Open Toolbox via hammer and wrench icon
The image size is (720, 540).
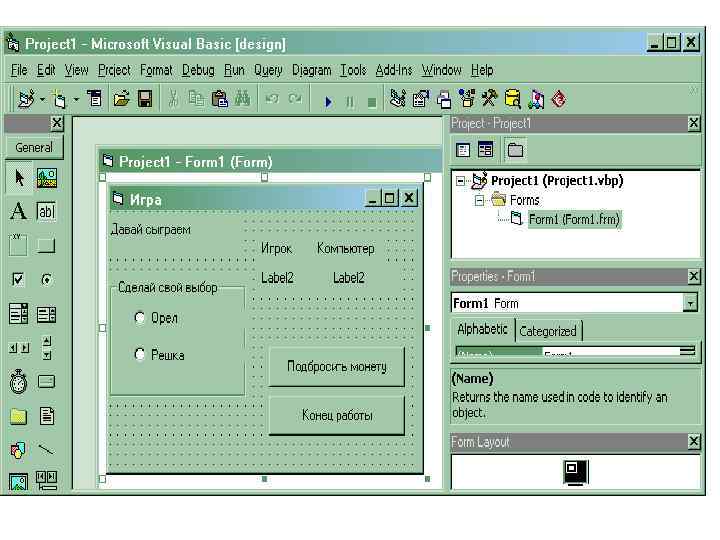[489, 98]
